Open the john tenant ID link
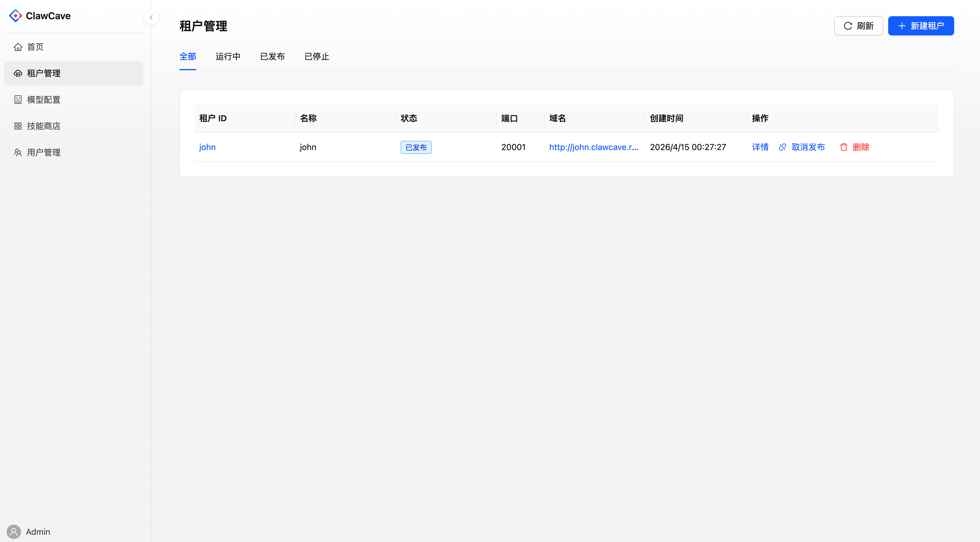Screen dimensions: 980x542 [x=207, y=147]
